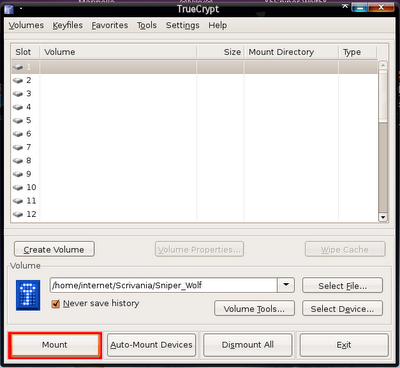Click Volume Tools button

254,309
